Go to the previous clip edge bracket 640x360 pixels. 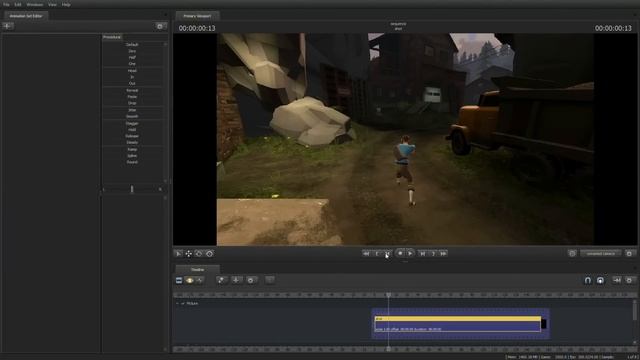pyautogui.click(x=377, y=254)
